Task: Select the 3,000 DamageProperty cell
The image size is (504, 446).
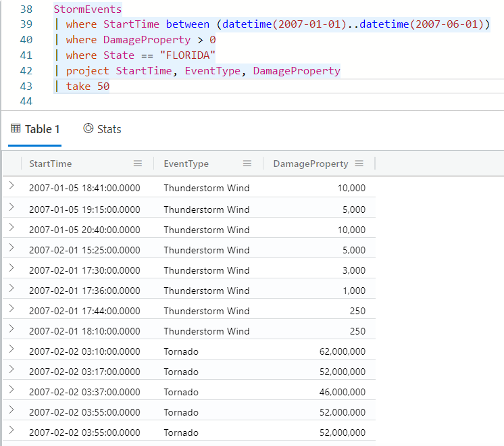Action: 354,270
